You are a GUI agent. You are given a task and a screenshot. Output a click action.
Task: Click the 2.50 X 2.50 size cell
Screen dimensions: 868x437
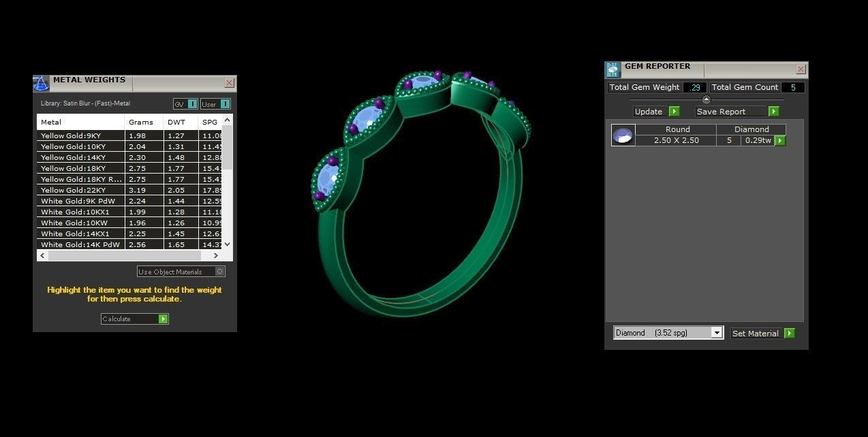click(x=677, y=140)
